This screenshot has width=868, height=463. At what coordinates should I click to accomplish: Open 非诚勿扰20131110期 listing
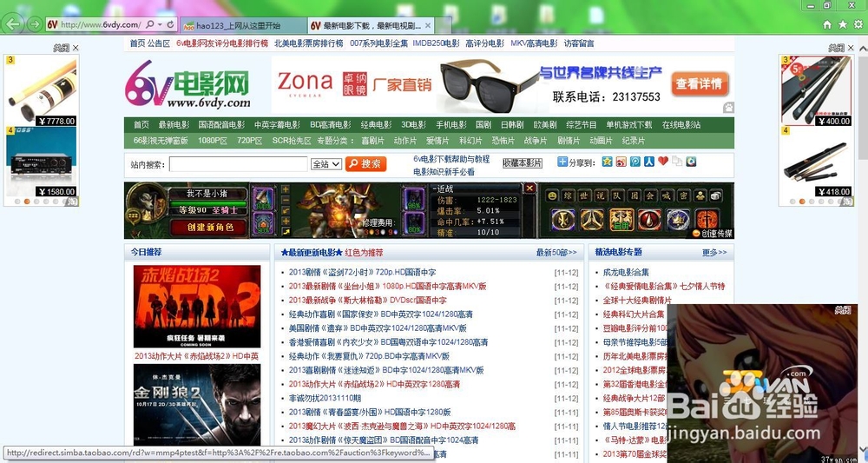(x=325, y=398)
